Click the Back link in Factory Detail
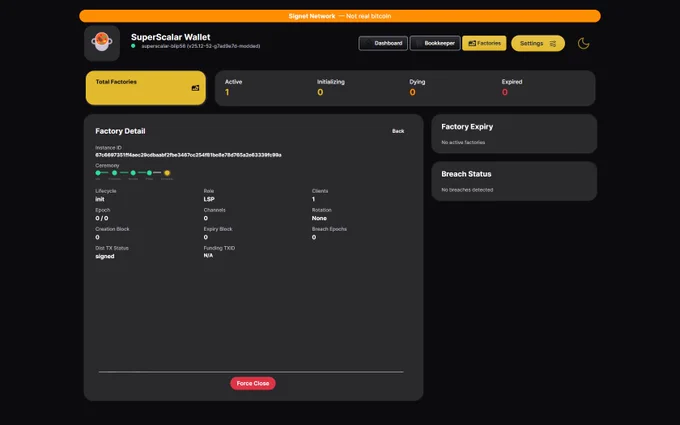680x425 pixels. (398, 131)
